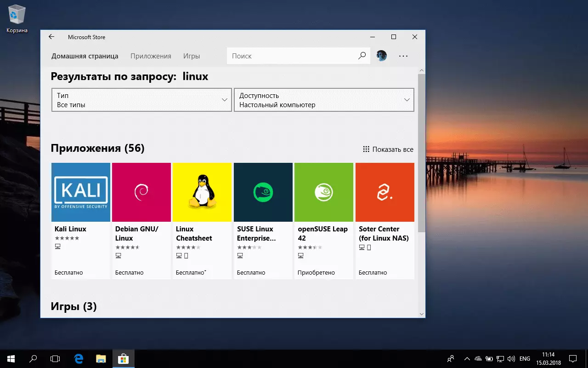Click the Kali Linux app name
The width and height of the screenshot is (588, 368).
tap(70, 229)
